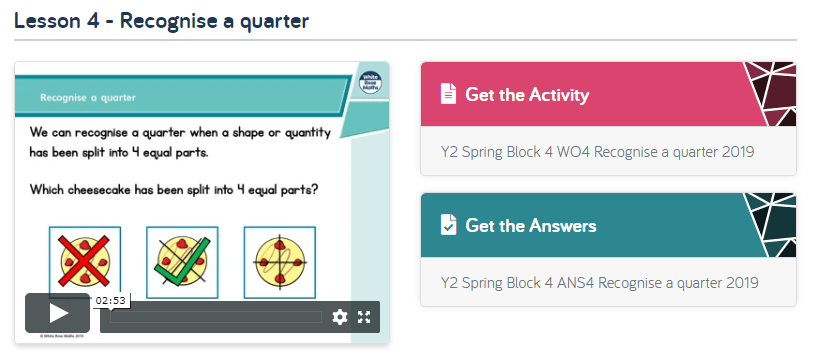The width and height of the screenshot is (815, 360).
Task: Open Get the Answers banner
Action: point(608,225)
